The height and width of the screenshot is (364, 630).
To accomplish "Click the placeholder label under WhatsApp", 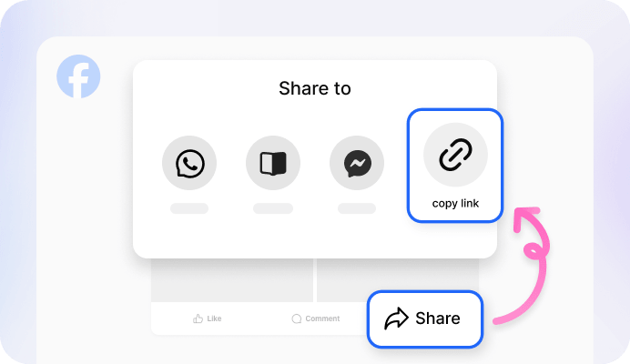I will click(189, 208).
